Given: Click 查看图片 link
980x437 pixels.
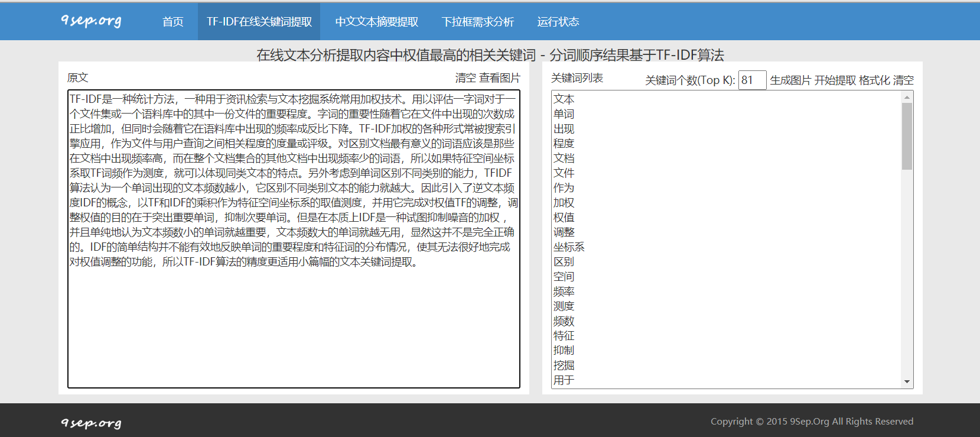Looking at the screenshot, I should pyautogui.click(x=499, y=78).
